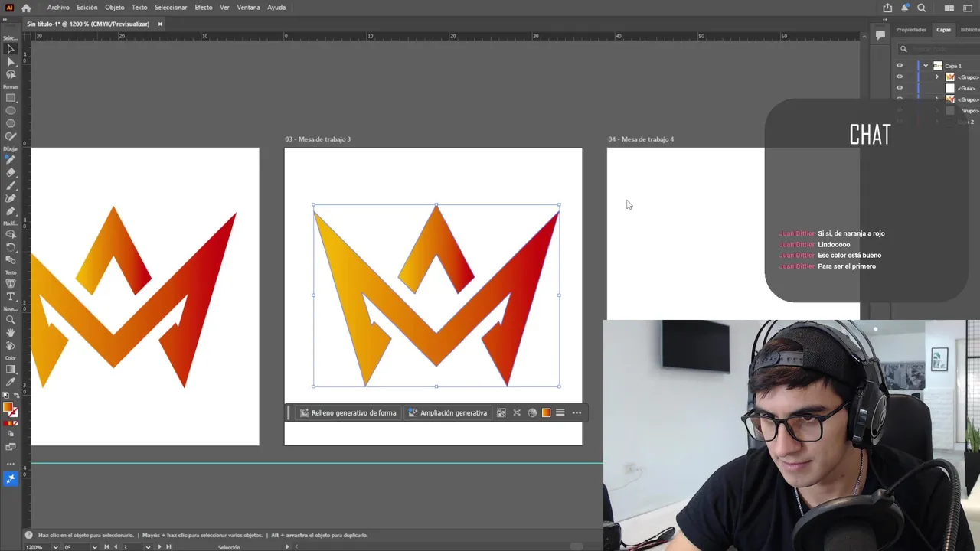
Task: Collapse the Capa 1 layer tree
Action: point(926,66)
